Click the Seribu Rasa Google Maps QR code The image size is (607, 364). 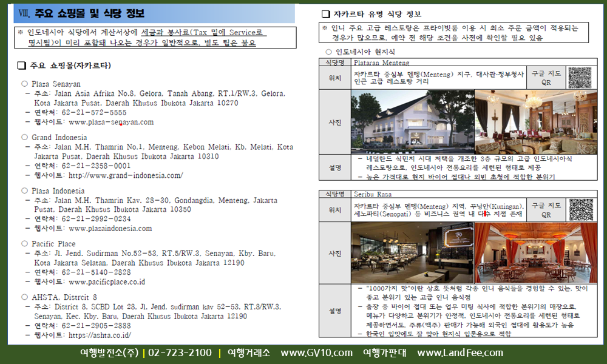pos(580,210)
